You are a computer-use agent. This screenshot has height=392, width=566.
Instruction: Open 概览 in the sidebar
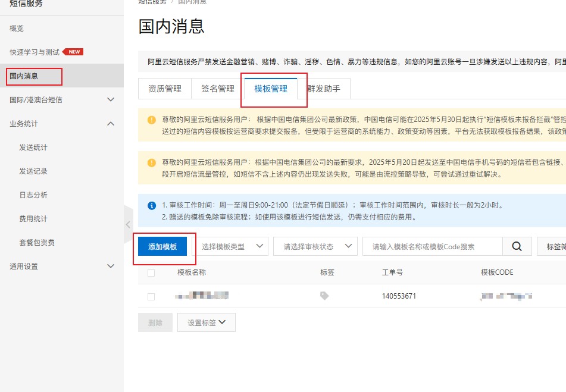click(17, 28)
